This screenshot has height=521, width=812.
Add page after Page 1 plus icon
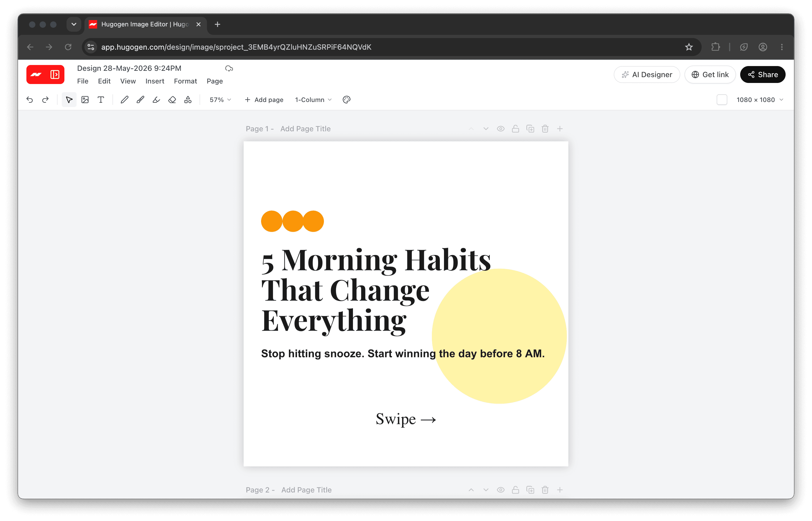coord(560,129)
